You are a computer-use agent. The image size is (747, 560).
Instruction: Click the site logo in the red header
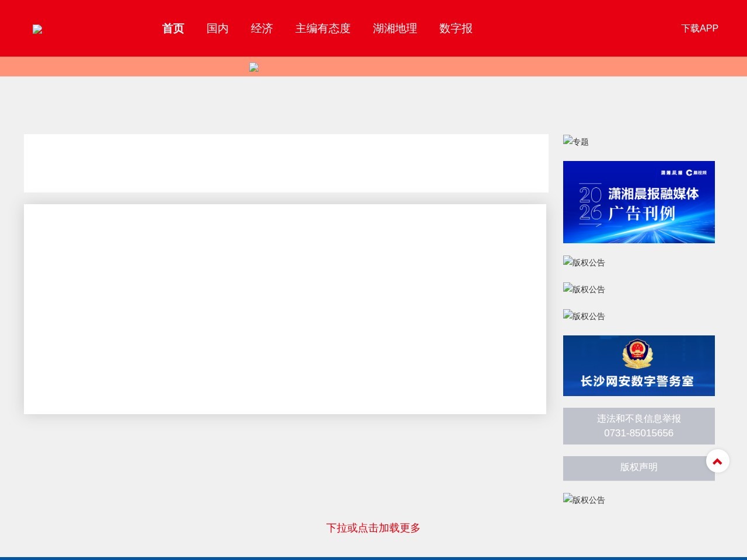click(x=37, y=29)
